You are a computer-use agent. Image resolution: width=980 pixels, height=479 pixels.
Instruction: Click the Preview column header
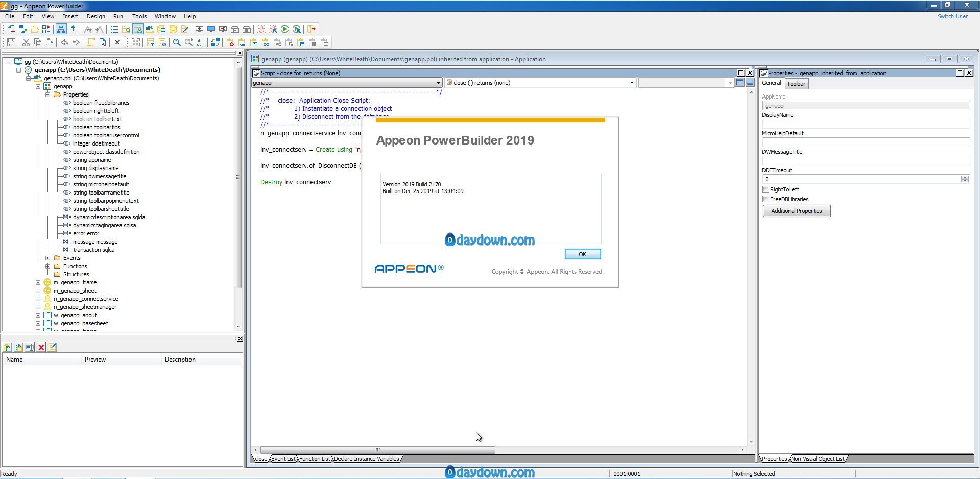(x=121, y=360)
